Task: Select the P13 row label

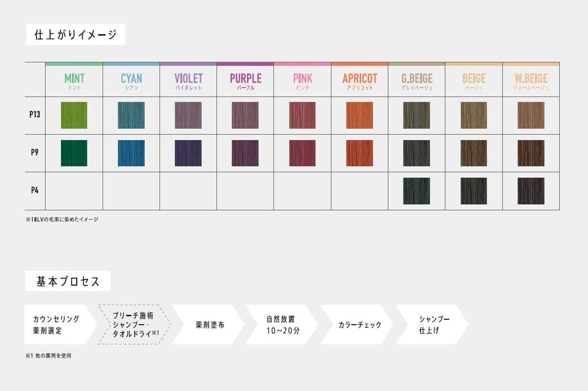Action: coord(35,115)
